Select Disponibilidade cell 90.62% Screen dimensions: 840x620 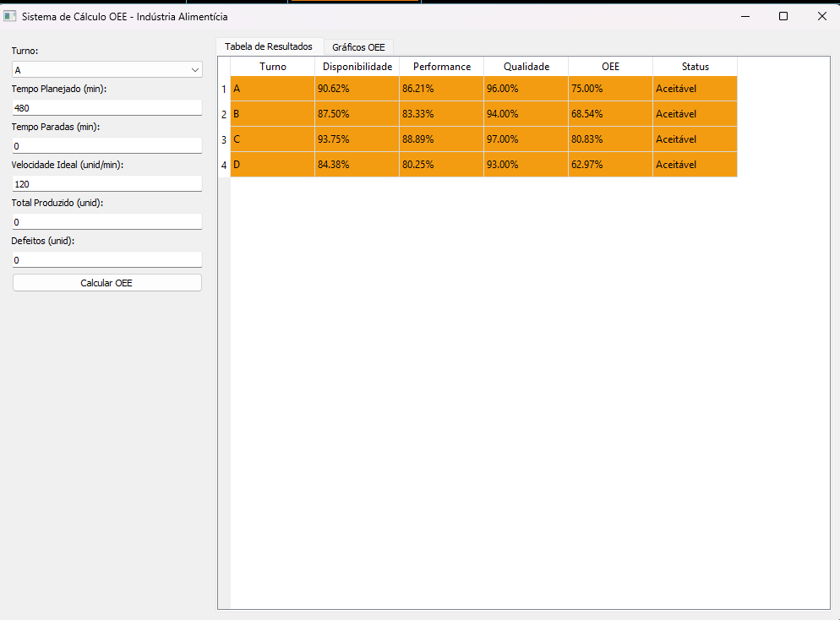coord(357,89)
